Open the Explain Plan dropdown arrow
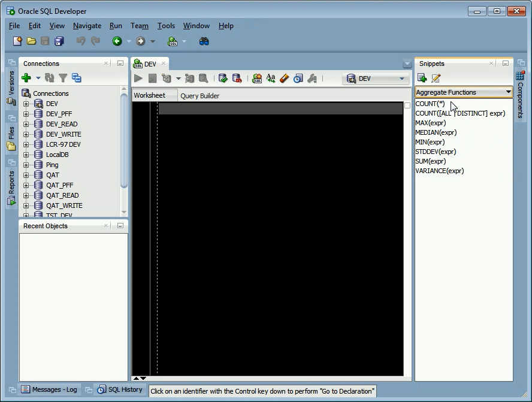This screenshot has width=532, height=402. [178, 78]
